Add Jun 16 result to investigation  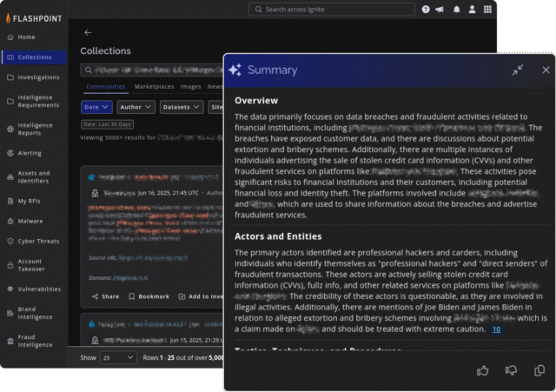pos(201,296)
